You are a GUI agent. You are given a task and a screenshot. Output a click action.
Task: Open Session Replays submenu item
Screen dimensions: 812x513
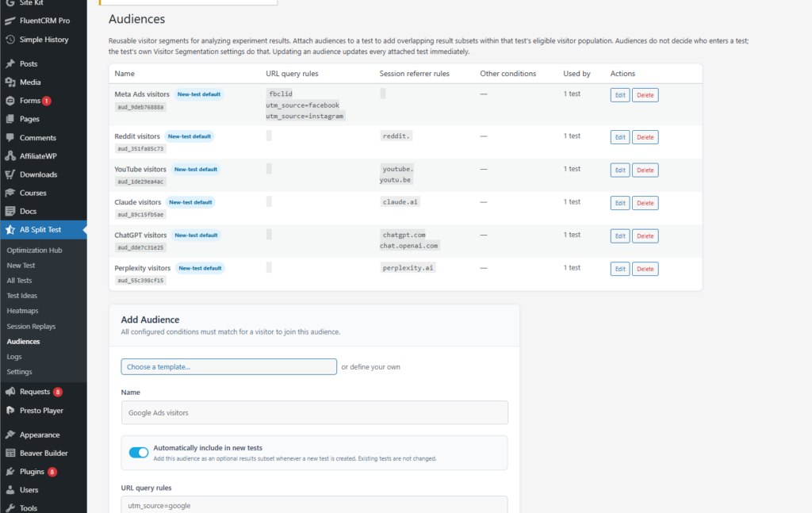point(31,326)
